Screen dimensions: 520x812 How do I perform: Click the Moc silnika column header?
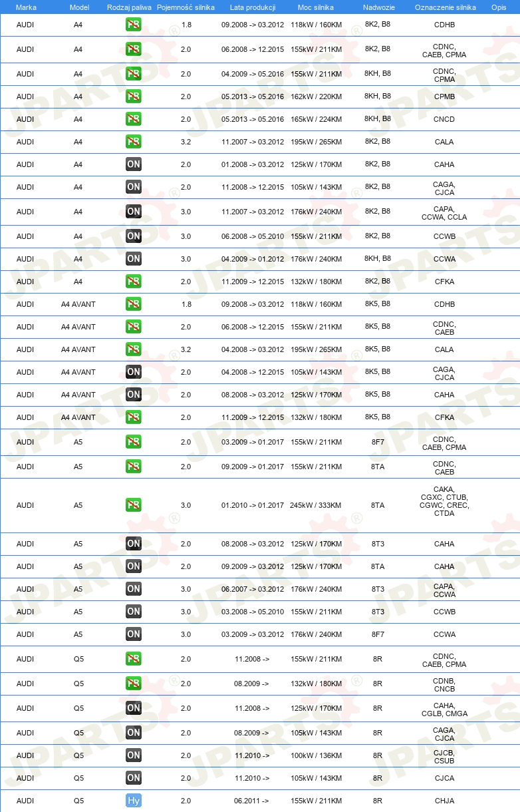(316, 7)
